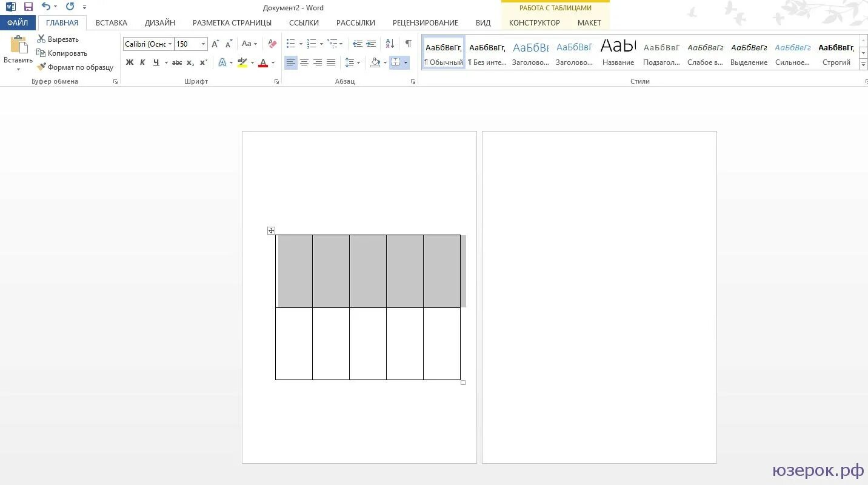Click the table move handle

point(271,230)
